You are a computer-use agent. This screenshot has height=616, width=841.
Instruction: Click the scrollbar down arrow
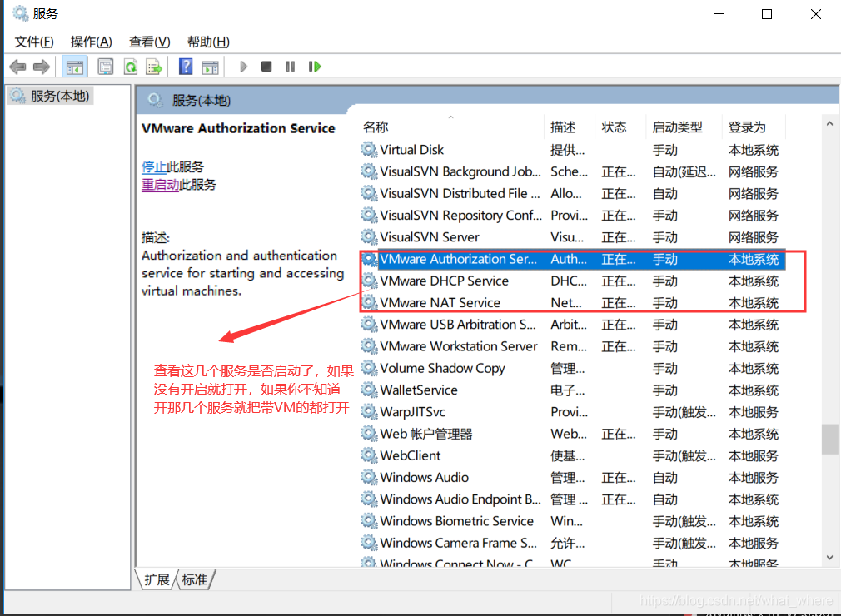(829, 558)
